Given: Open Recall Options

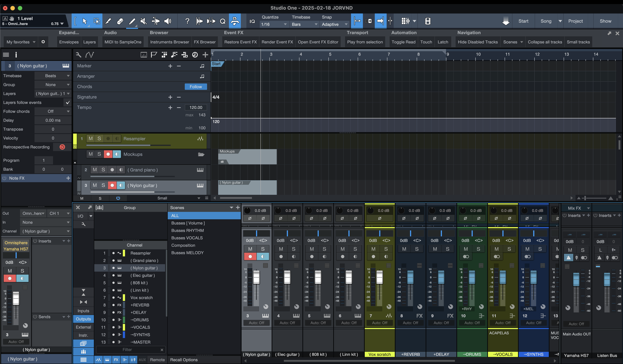Looking at the screenshot, I should coord(184,360).
